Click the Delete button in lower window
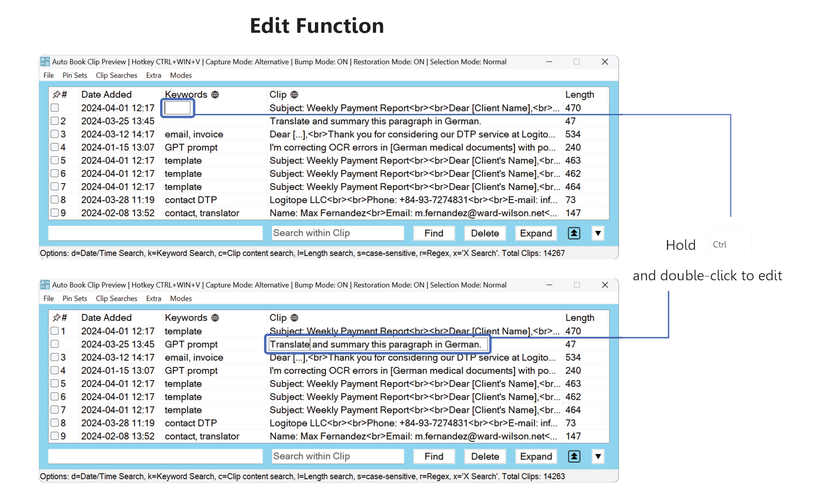Screen dimensions: 816x504 coord(485,457)
